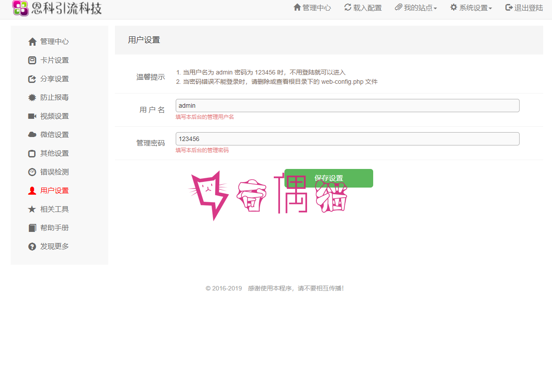Screen dimensions: 552x392
Task: Click the square icon beside 其他设置
Action: 32,153
